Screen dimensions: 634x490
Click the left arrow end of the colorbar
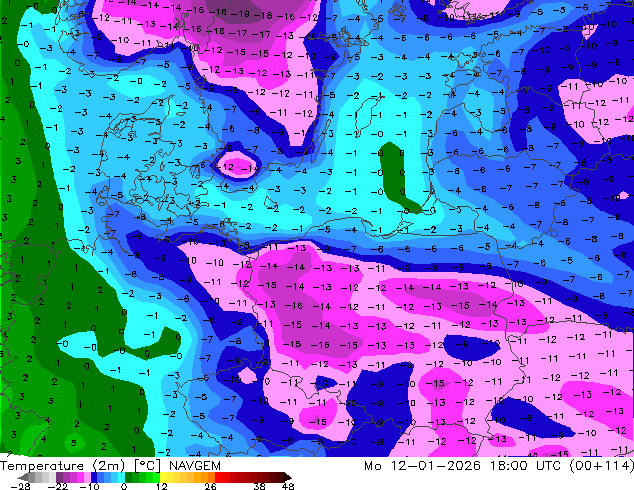point(23,477)
